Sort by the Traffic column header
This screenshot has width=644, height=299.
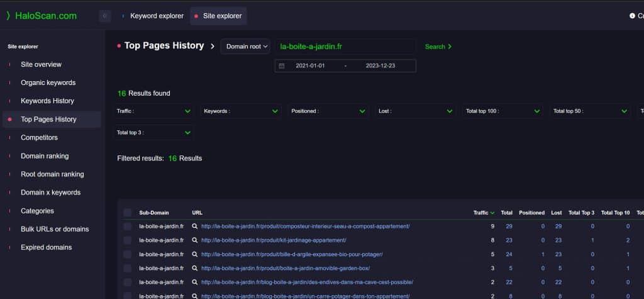click(484, 213)
